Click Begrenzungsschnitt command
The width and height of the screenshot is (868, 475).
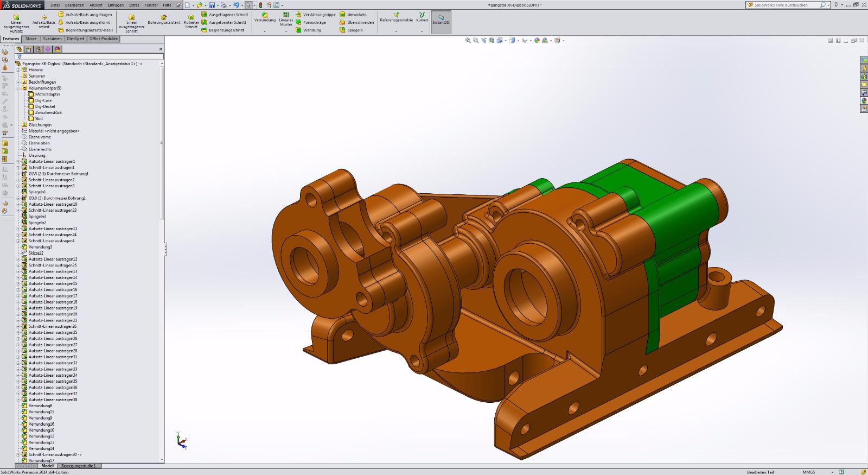[222, 30]
